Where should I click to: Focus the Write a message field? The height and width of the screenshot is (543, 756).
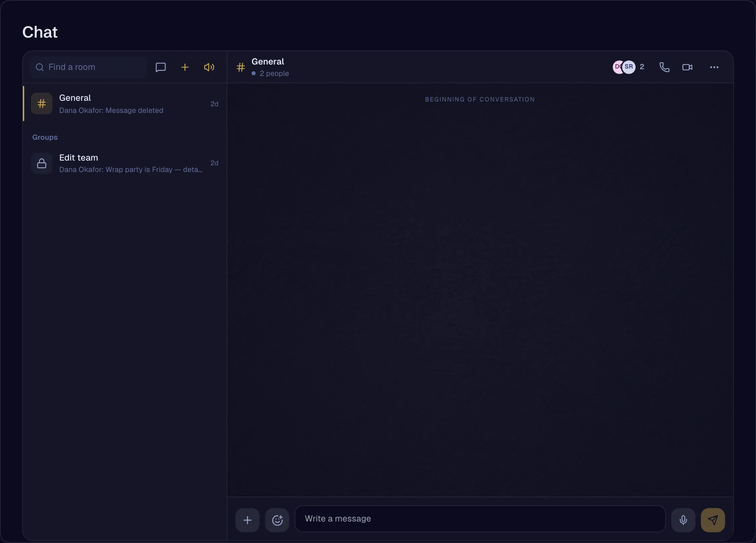pos(480,519)
